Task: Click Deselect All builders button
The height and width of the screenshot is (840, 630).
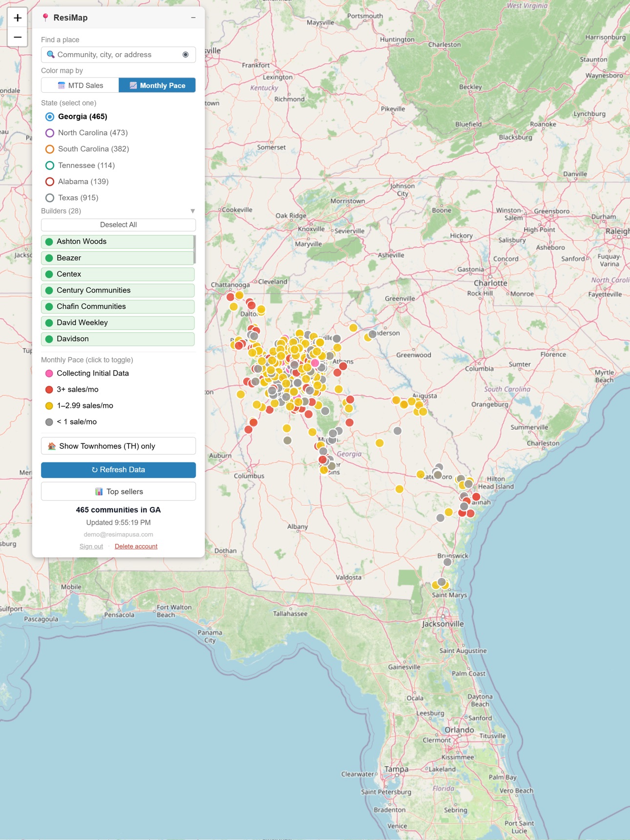Action: pyautogui.click(x=118, y=225)
